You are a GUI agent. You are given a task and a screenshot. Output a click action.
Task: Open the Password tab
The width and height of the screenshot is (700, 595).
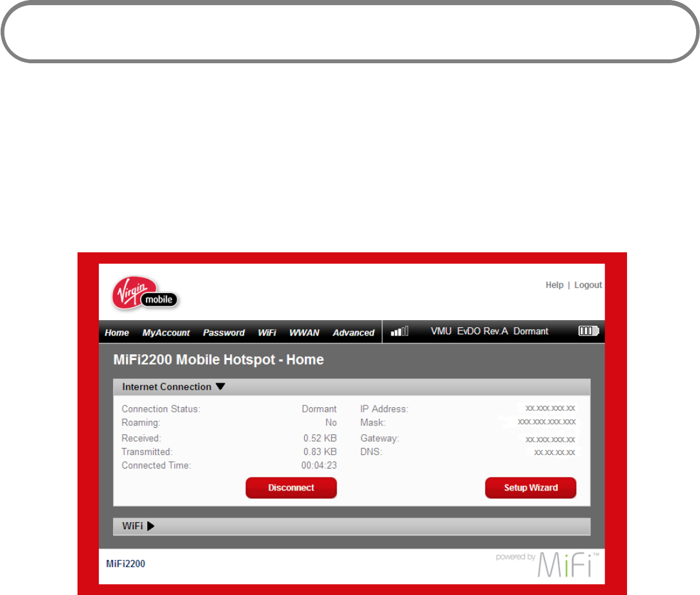pyautogui.click(x=223, y=333)
